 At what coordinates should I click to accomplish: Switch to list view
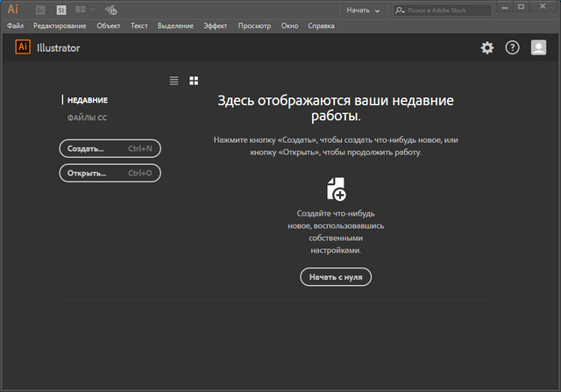coord(174,81)
